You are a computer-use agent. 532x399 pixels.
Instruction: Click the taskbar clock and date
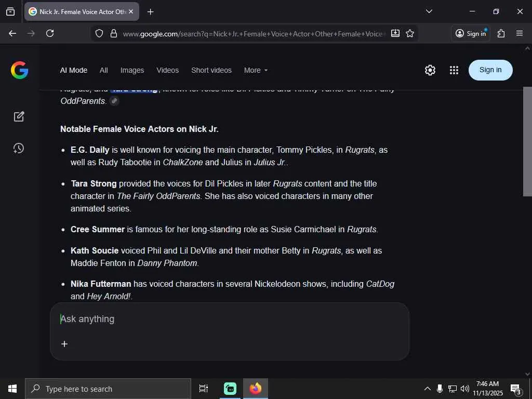(x=488, y=389)
